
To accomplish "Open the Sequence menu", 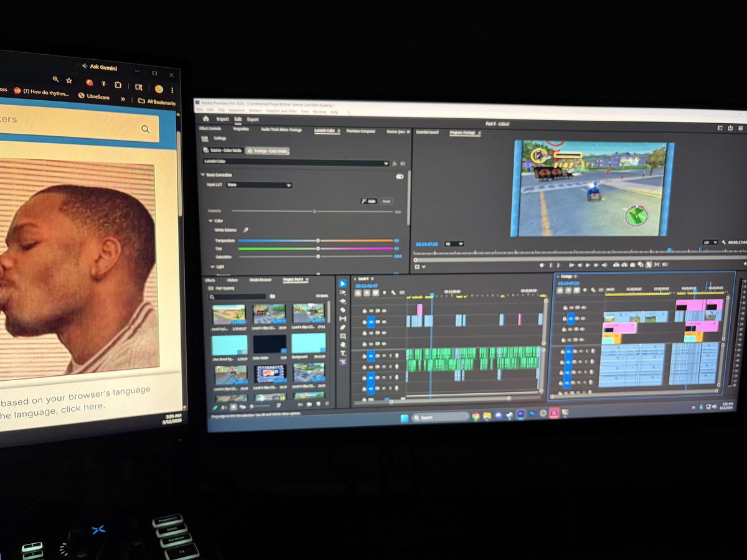I will click(237, 110).
